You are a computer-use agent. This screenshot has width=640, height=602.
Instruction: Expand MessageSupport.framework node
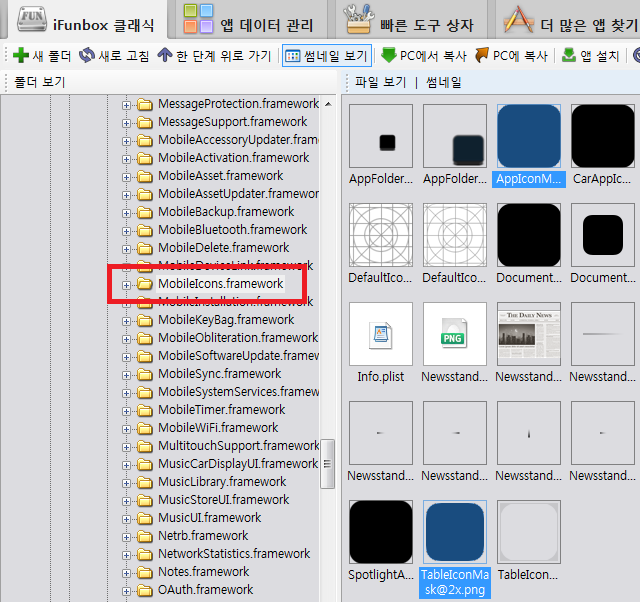126,123
